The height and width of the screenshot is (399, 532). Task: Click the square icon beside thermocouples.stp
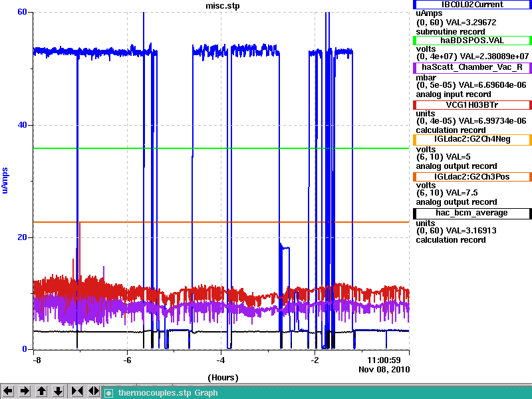(x=108, y=393)
